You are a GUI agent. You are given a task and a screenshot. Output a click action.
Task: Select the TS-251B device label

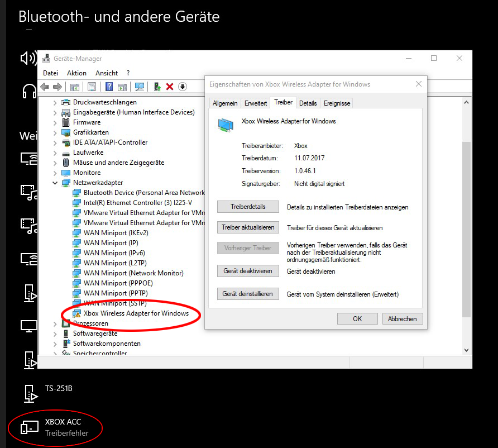pos(59,388)
